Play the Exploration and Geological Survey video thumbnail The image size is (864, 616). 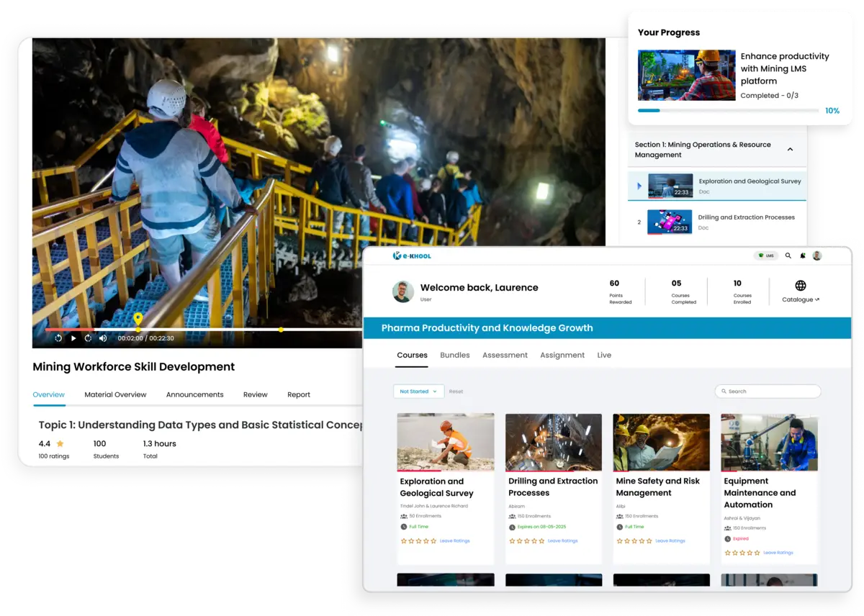(x=670, y=185)
